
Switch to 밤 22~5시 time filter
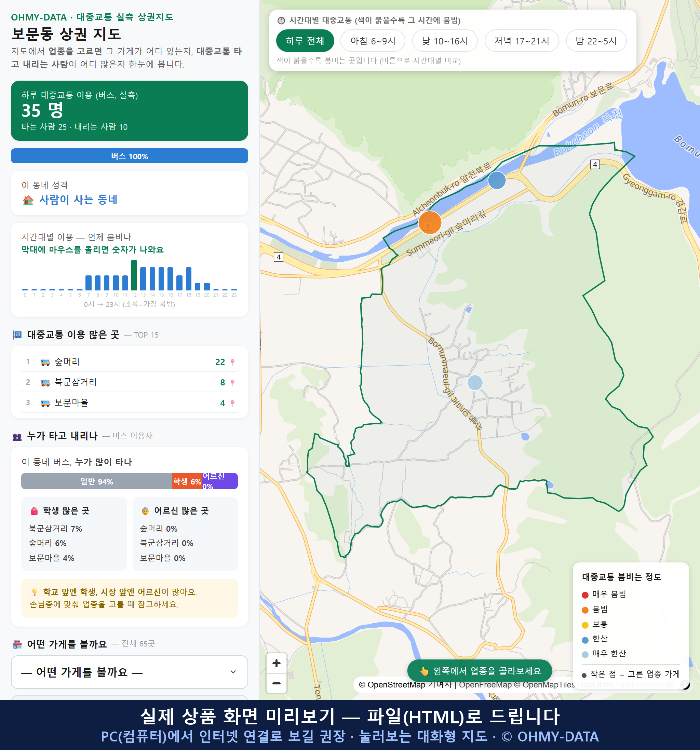pyautogui.click(x=596, y=41)
